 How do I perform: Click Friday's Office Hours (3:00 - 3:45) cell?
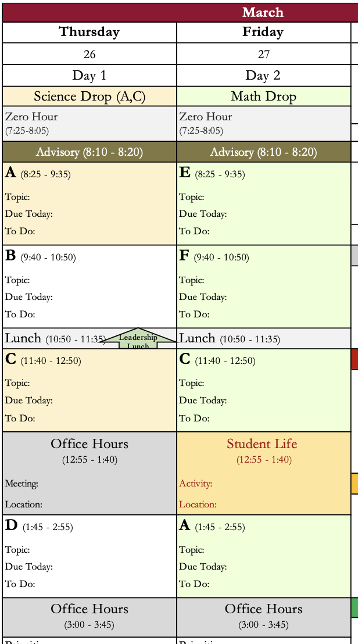(x=263, y=617)
